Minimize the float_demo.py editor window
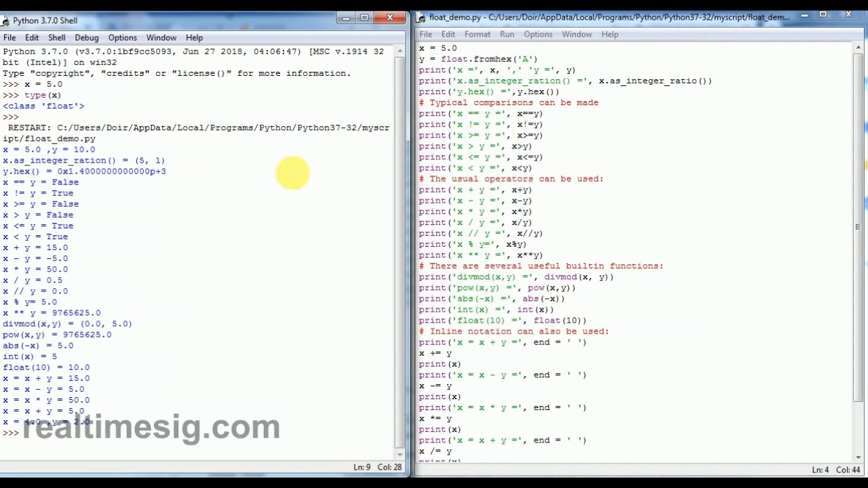The width and height of the screenshot is (868, 488). (804, 14)
